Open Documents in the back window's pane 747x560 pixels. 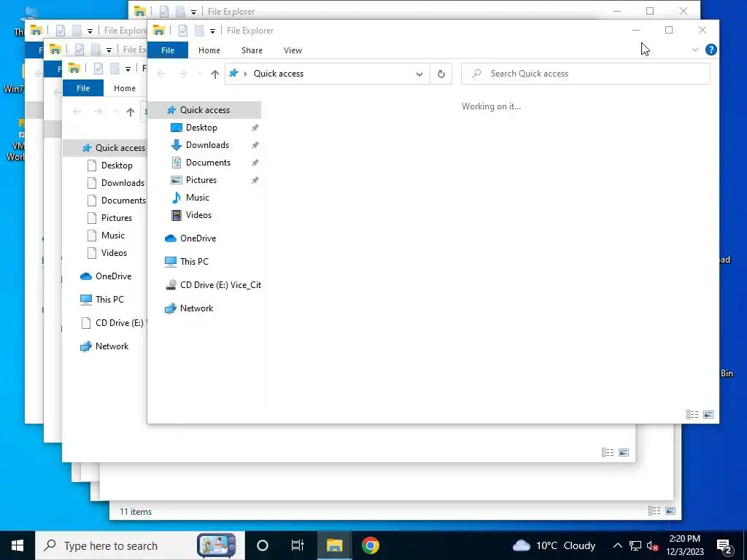123,201
